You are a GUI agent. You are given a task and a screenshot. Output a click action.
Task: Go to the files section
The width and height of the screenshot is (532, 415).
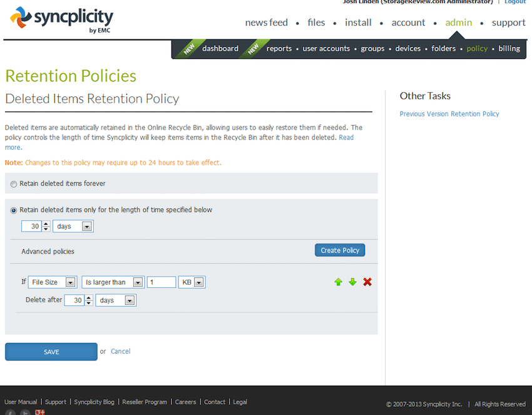point(316,23)
